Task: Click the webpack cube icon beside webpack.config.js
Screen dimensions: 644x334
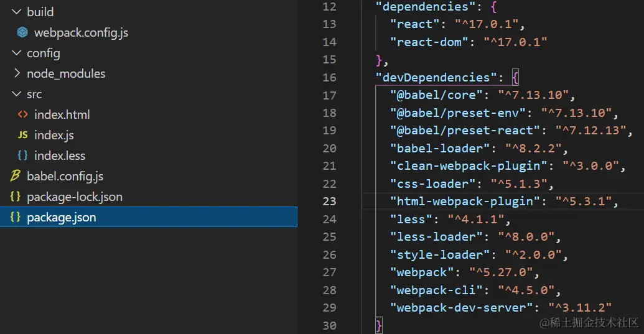Action: click(x=22, y=32)
